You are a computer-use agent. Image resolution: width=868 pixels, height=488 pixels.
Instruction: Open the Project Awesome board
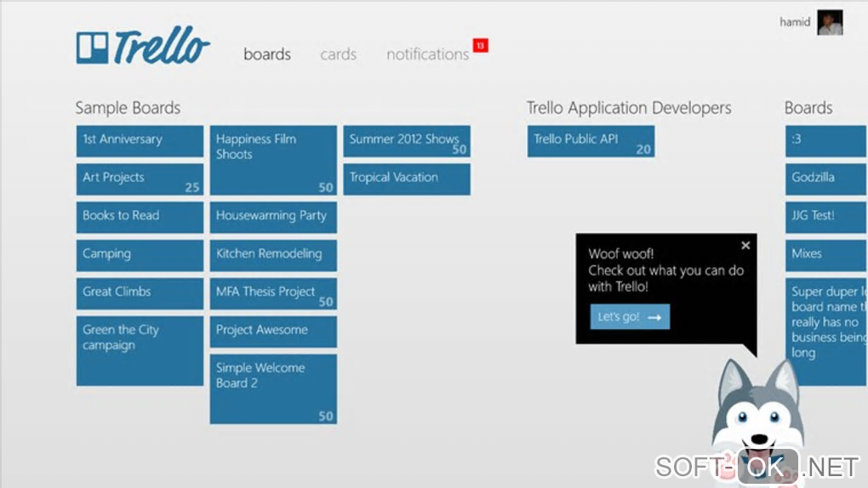coord(273,332)
